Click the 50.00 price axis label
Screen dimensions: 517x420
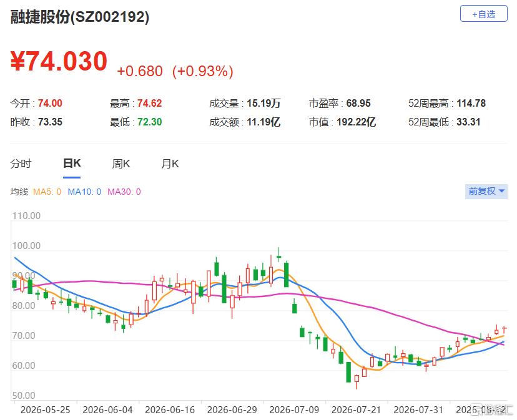coord(24,395)
